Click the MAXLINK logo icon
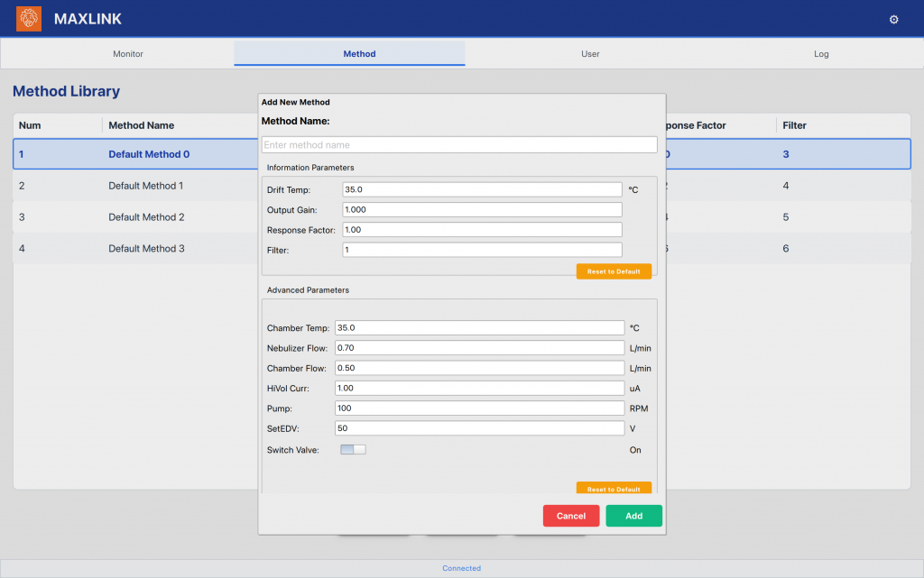Viewport: 924px width, 578px height. tap(29, 19)
